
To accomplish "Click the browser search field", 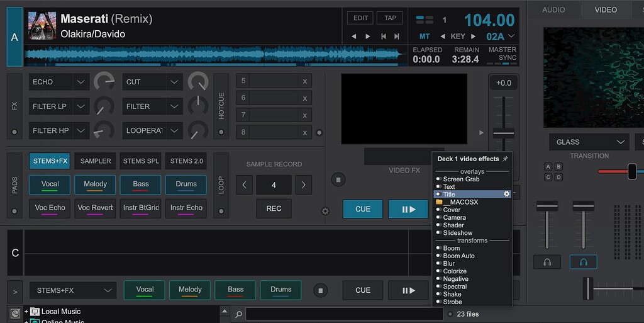I will (344, 314).
